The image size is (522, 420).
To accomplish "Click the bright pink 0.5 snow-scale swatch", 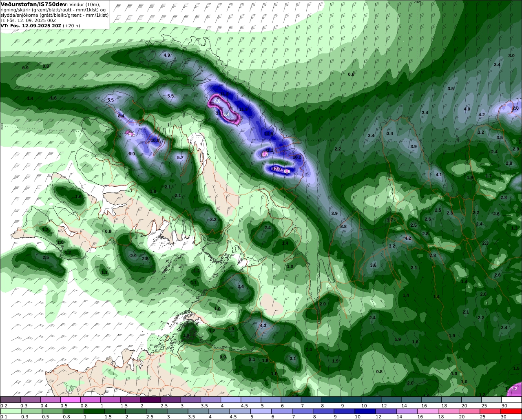I will coord(70,400).
